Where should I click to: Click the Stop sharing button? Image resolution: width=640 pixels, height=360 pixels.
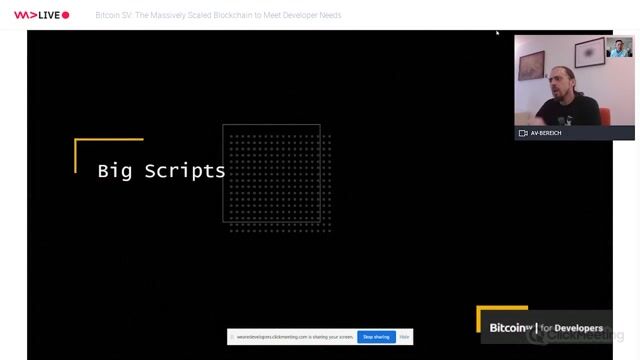click(376, 337)
